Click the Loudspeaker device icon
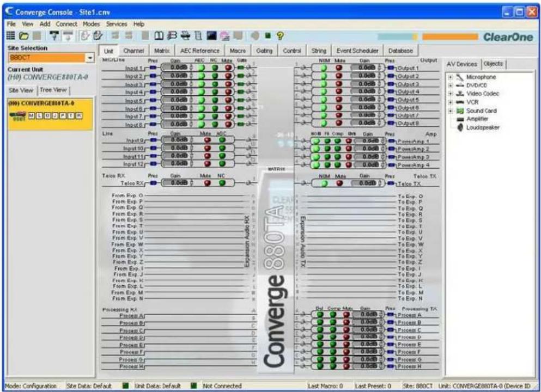This screenshot has width=541, height=392. click(x=460, y=127)
